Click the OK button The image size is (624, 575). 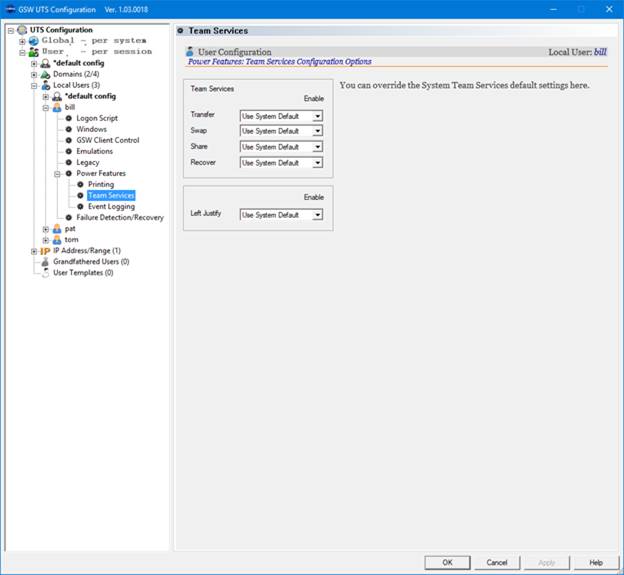pos(447,562)
